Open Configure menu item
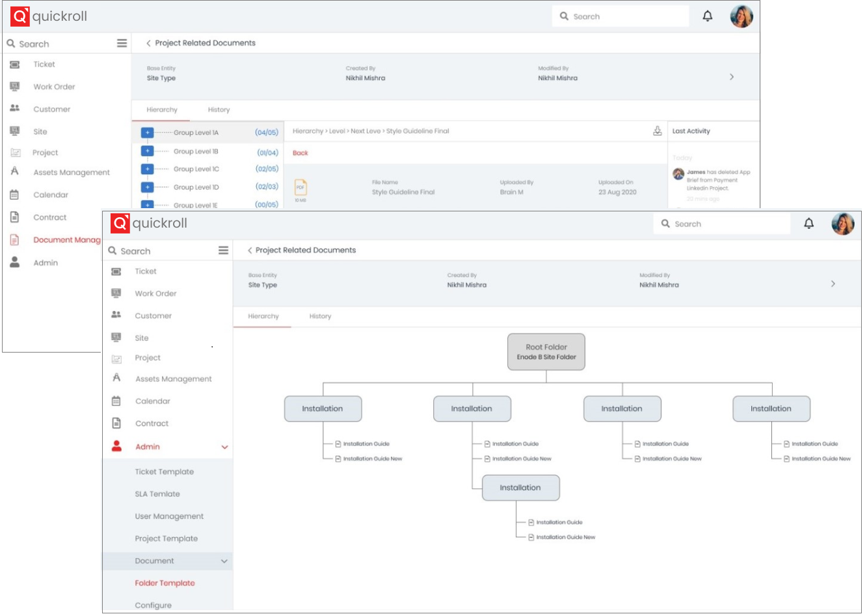 tap(153, 605)
